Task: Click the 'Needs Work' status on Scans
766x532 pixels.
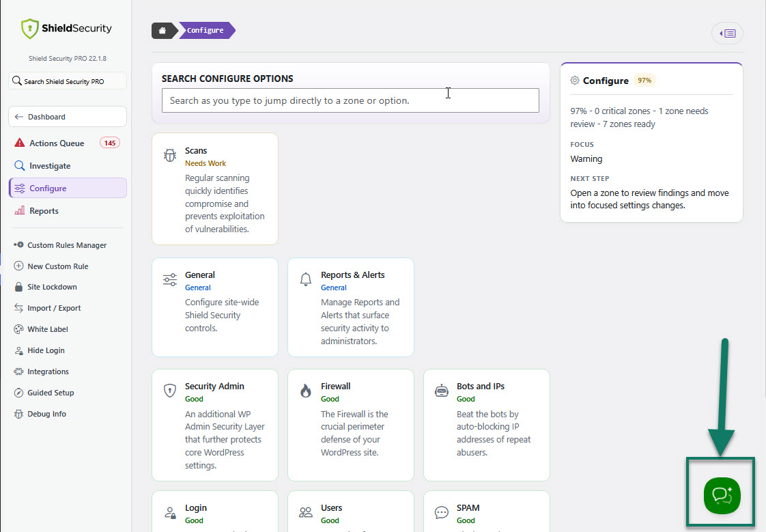Action: 205,163
